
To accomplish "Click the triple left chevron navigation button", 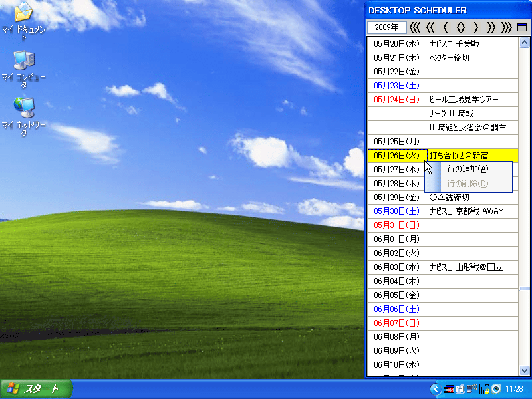I will 414,27.
